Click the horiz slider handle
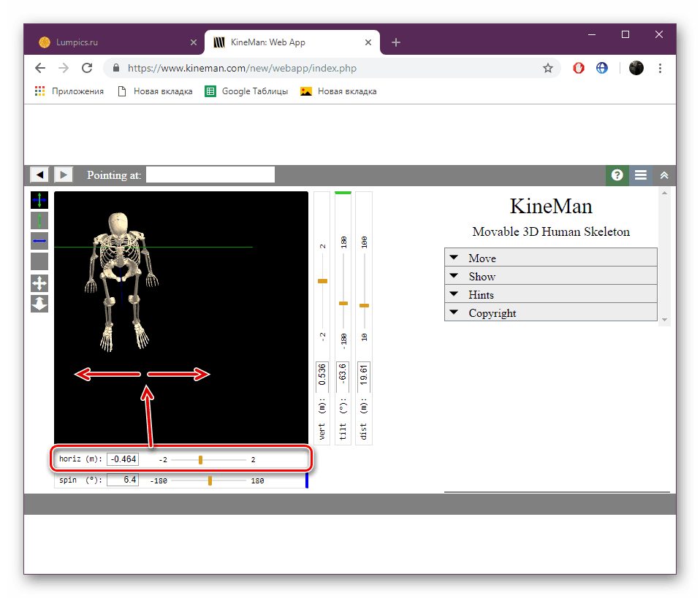 pos(200,460)
